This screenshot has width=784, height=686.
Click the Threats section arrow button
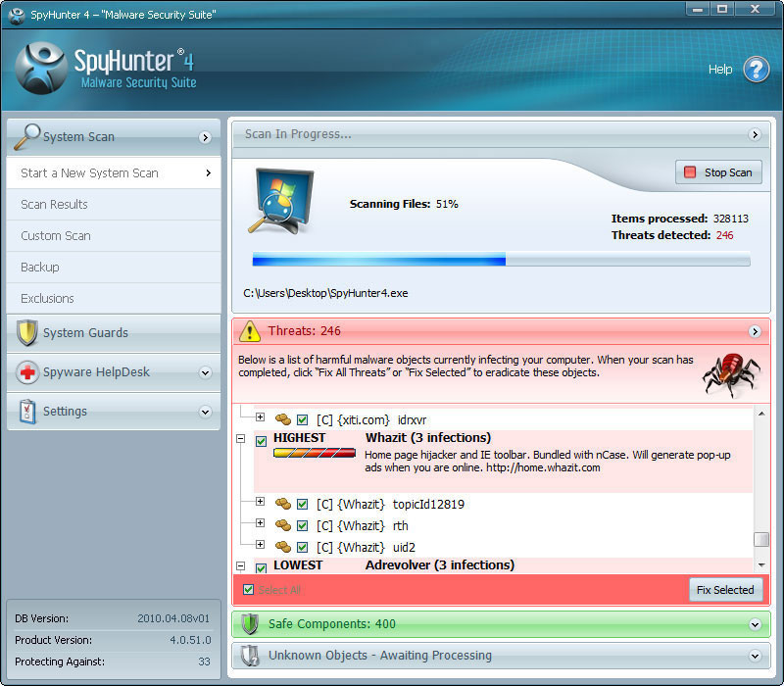(755, 331)
